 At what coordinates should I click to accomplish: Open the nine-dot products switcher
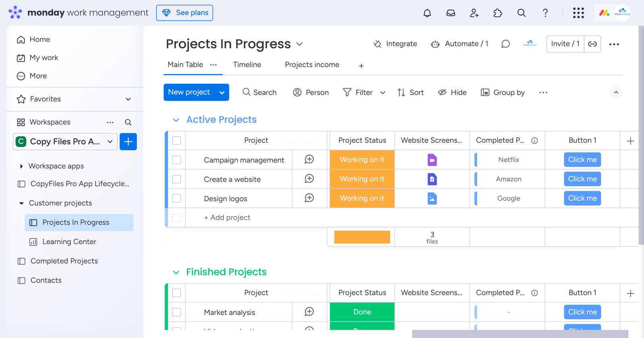[578, 13]
